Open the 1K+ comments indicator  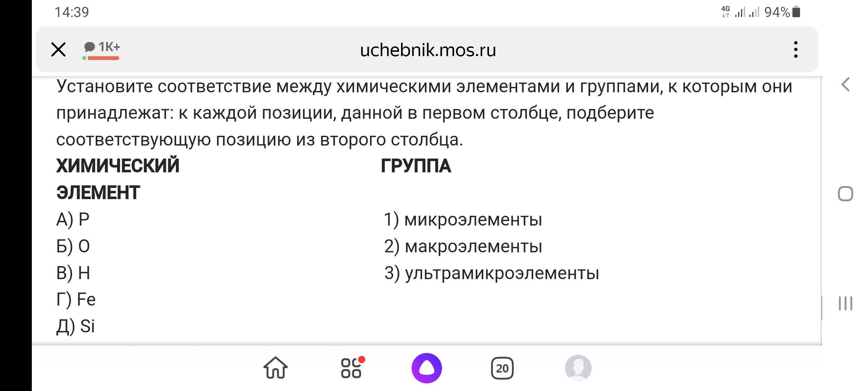pyautogui.click(x=102, y=49)
